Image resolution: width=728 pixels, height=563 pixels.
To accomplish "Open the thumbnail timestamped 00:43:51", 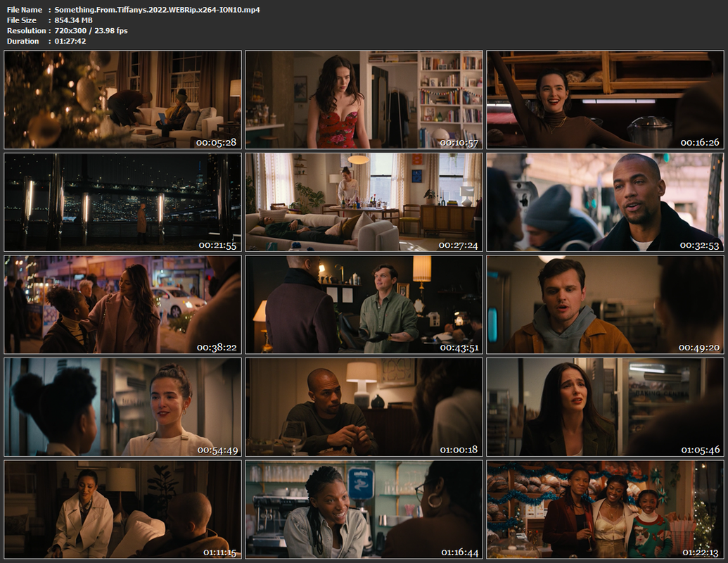I will pyautogui.click(x=364, y=304).
